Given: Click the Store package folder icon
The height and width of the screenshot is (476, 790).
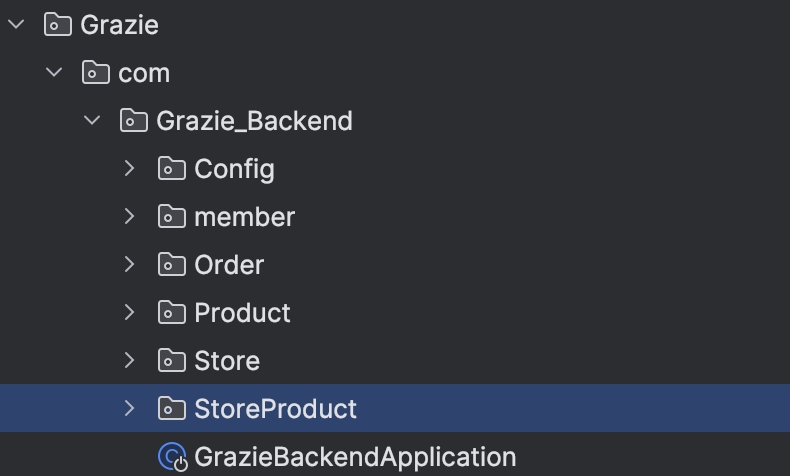Looking at the screenshot, I should point(172,361).
